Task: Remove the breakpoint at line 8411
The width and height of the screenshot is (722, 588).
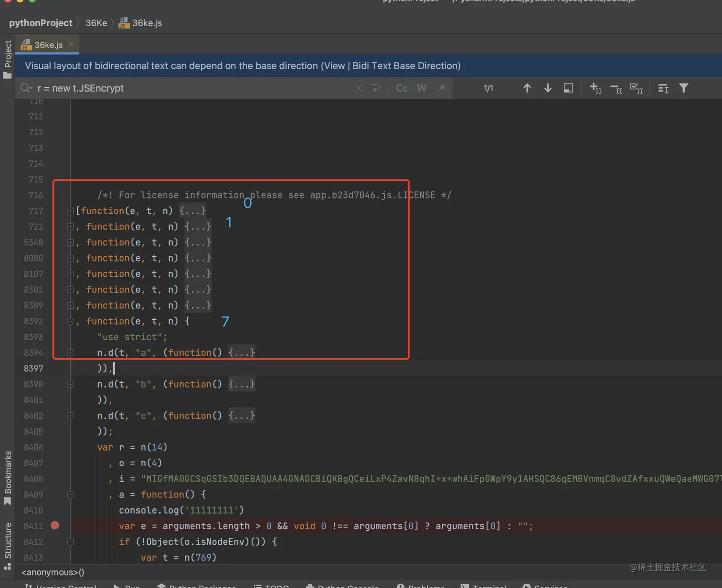Action: tap(55, 525)
